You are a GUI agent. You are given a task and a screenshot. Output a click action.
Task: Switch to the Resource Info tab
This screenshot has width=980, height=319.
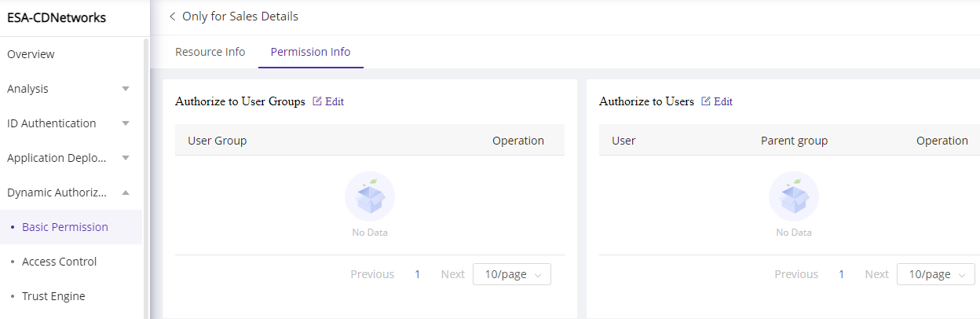(210, 52)
